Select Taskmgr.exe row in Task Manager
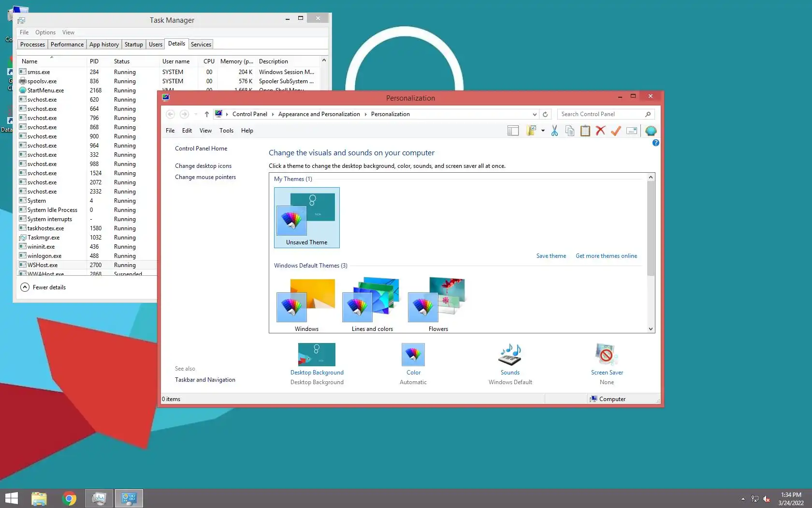The height and width of the screenshot is (508, 812). click(x=87, y=238)
